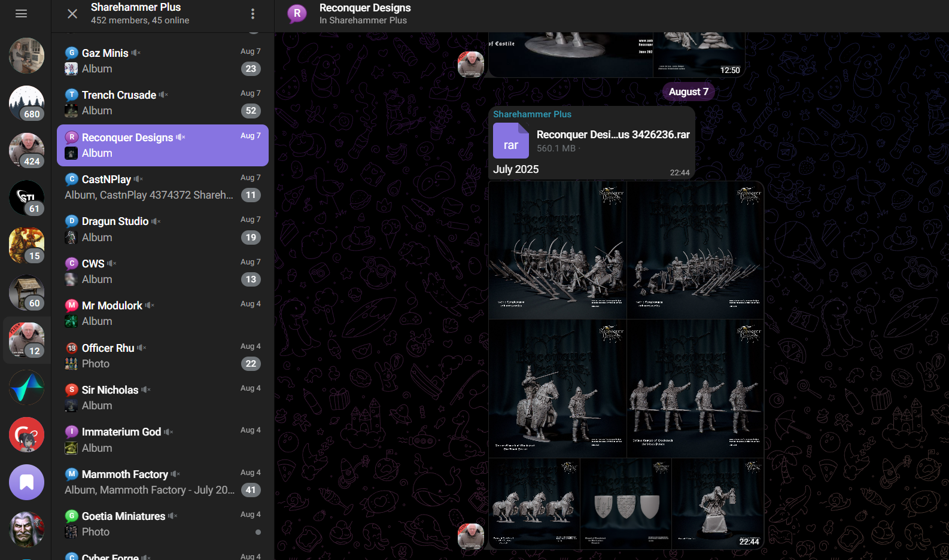Open the Gaz Minis topic
Viewport: 949px width, 560px height.
pos(163,61)
